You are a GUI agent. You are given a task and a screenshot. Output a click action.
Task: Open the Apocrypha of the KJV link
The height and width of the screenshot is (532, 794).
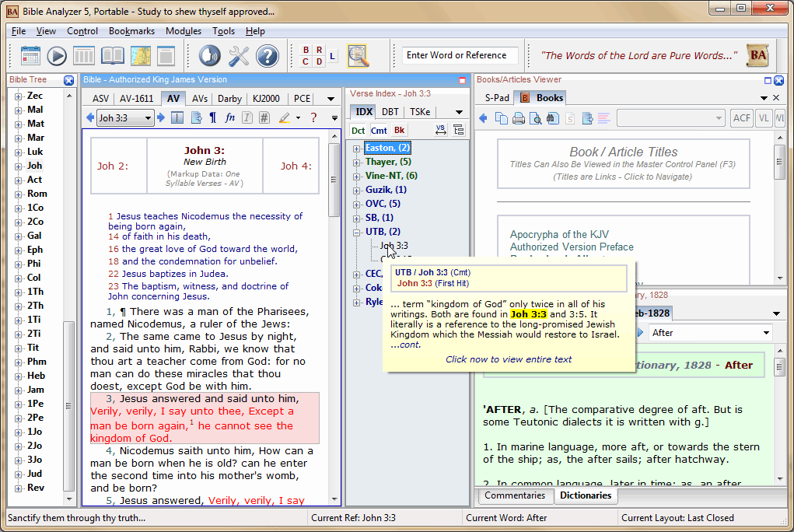559,235
